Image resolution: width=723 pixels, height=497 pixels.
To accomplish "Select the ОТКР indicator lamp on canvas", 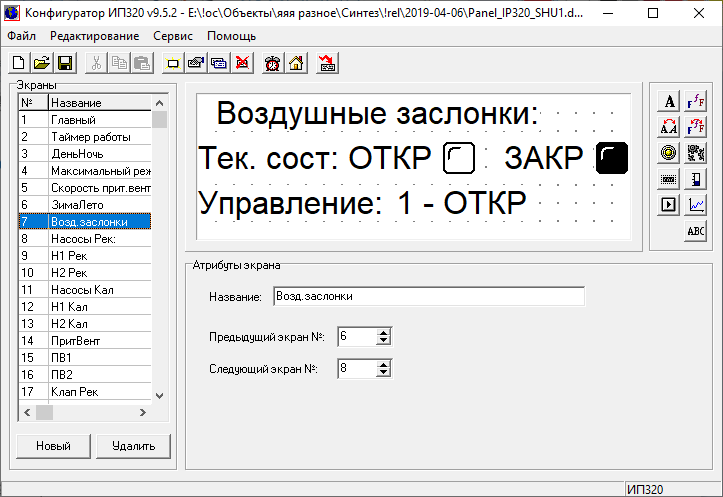I will [459, 158].
